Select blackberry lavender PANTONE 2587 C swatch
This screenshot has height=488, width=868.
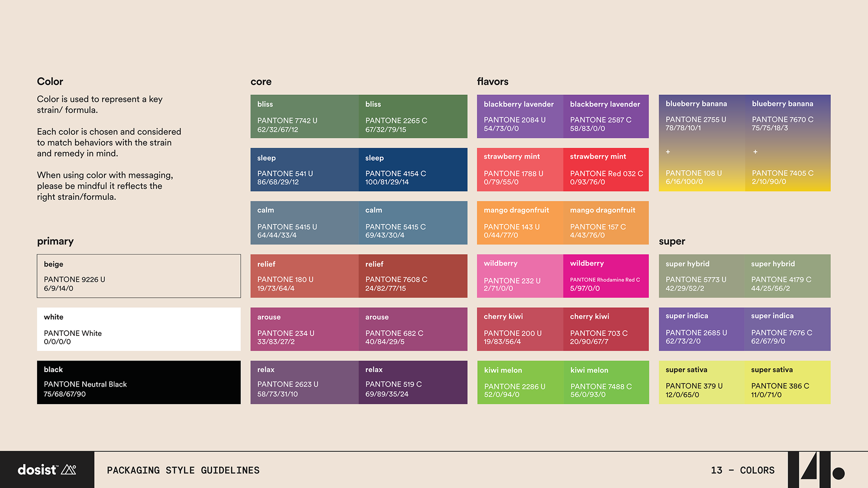point(606,116)
